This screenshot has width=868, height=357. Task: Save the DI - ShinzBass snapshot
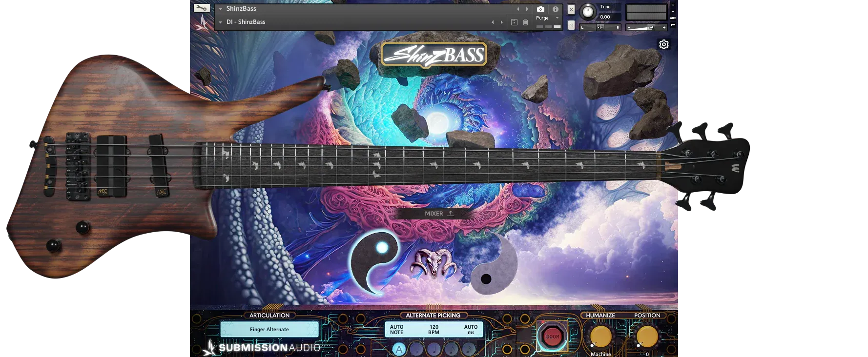pyautogui.click(x=514, y=22)
